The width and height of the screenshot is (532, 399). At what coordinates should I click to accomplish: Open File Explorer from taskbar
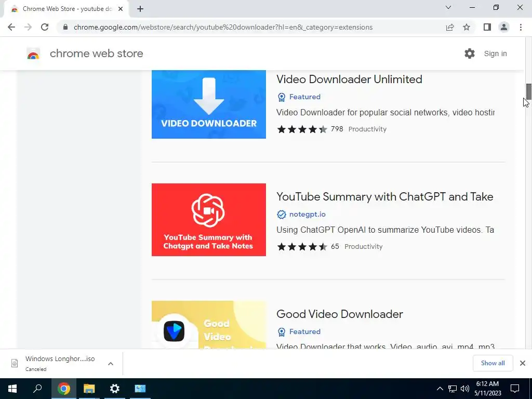pos(89,389)
